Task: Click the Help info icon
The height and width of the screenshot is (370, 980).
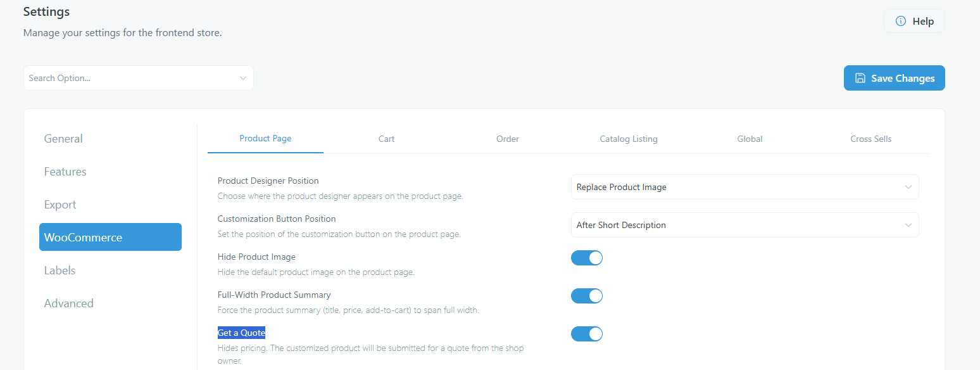Action: pyautogui.click(x=900, y=22)
